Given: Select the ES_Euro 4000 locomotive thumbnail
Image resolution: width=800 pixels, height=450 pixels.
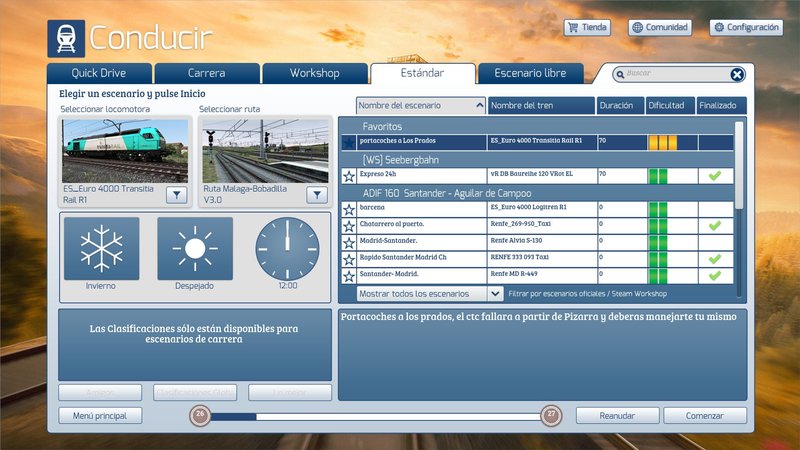Looking at the screenshot, I should (125, 151).
